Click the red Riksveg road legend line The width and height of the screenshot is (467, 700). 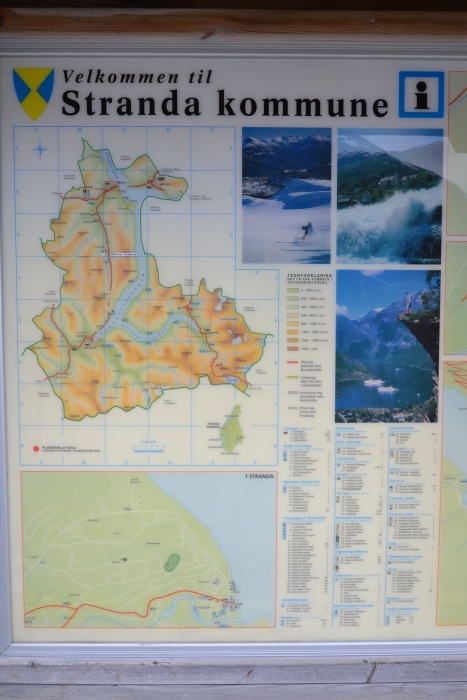292,362
